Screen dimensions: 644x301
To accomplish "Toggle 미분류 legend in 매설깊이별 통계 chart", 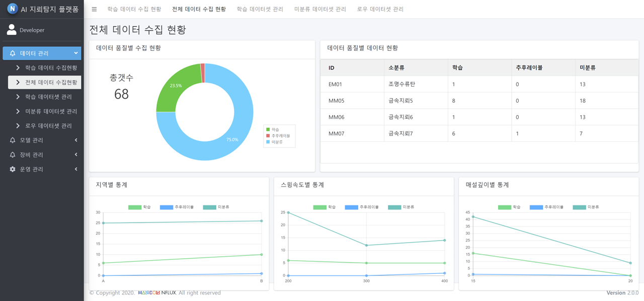I will click(586, 207).
